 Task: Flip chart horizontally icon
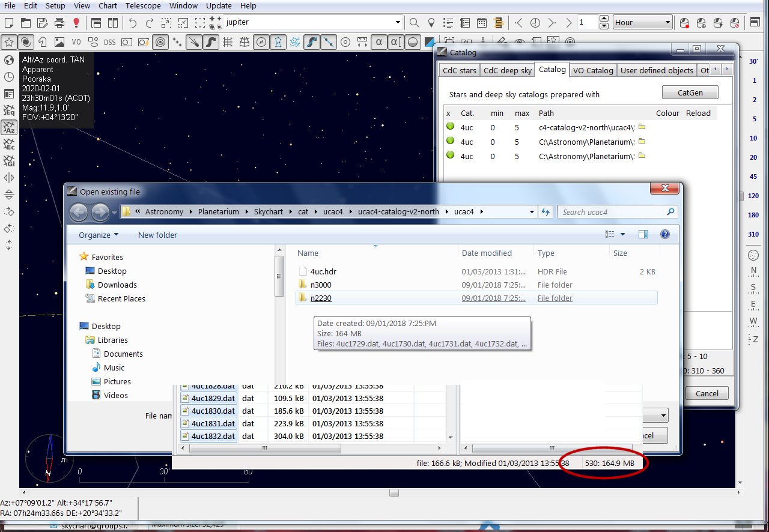coord(9,178)
